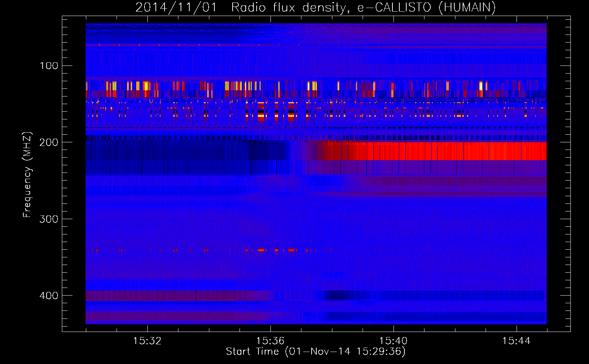This screenshot has width=589, height=364.
Task: Select the 'Frequency (MHZ)' axis label
Action: 27,174
